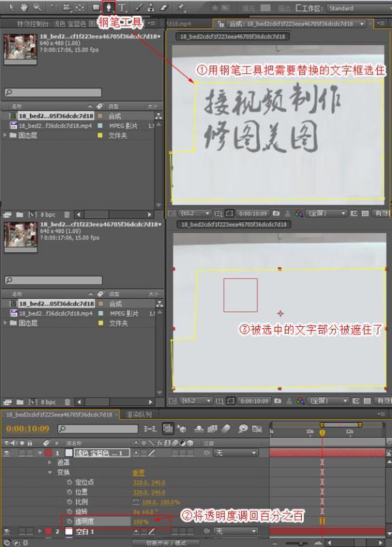The width and height of the screenshot is (392, 547).
Task: Open layer 2 parent dropdown showing 无
Action: click(x=236, y=531)
